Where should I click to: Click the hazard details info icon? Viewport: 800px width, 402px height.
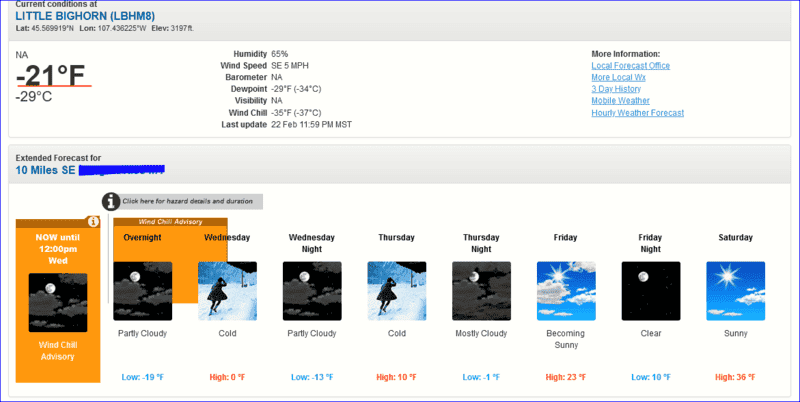pos(111,201)
